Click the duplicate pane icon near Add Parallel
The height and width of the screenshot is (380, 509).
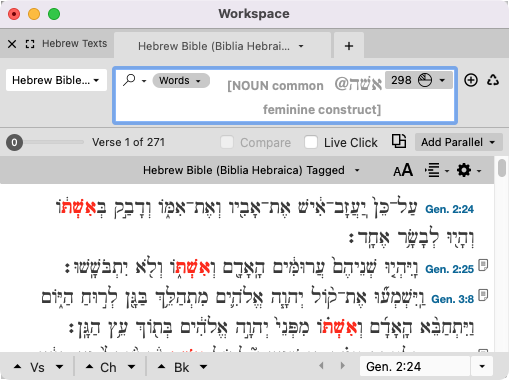click(x=399, y=141)
